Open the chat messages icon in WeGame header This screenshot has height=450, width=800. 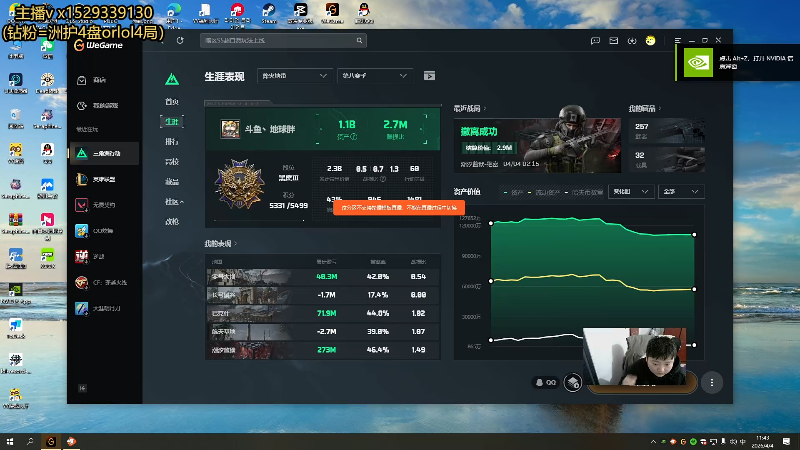tap(595, 40)
